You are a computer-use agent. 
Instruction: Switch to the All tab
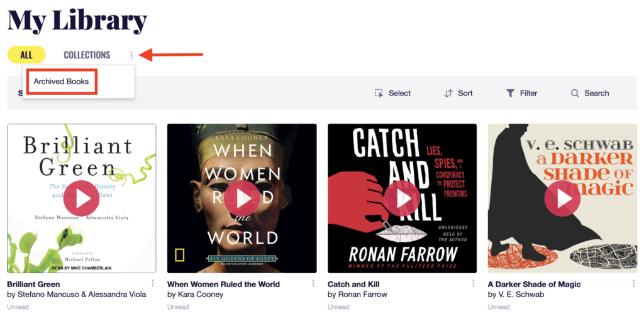(26, 55)
